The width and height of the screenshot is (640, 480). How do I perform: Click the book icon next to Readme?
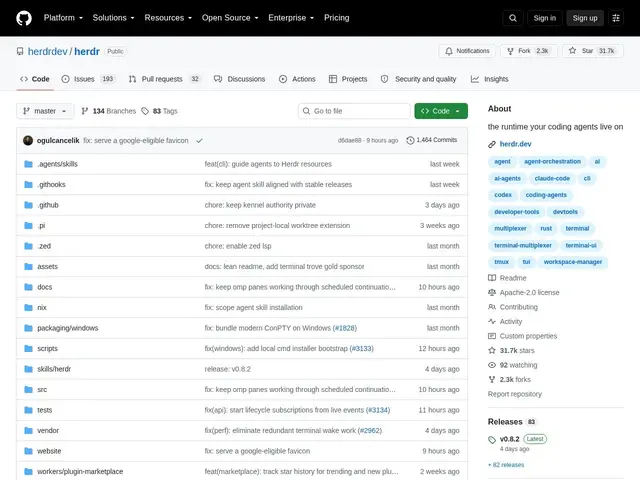point(492,278)
